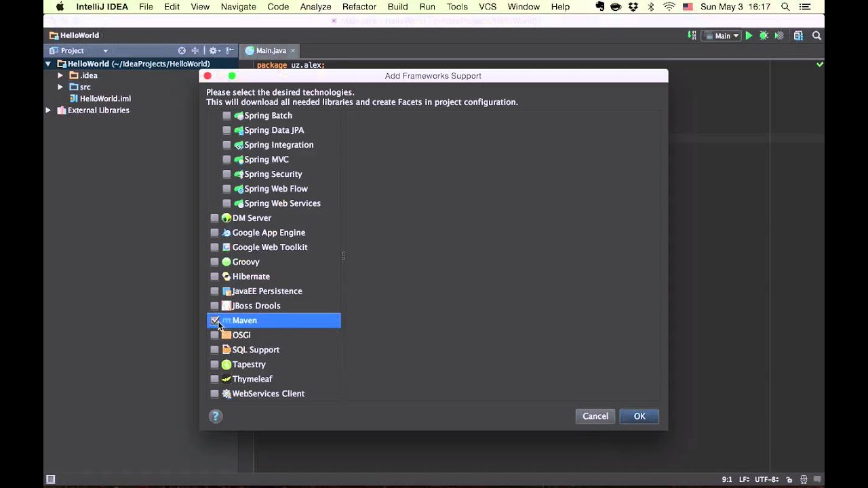Expand the src folder
The height and width of the screenshot is (488, 868).
tap(60, 87)
